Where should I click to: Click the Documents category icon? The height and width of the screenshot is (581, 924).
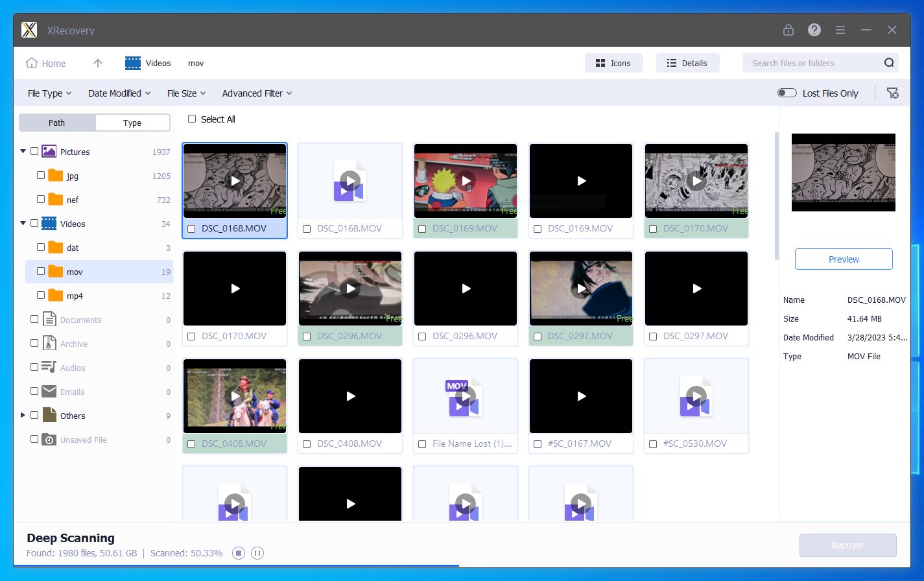click(x=49, y=319)
